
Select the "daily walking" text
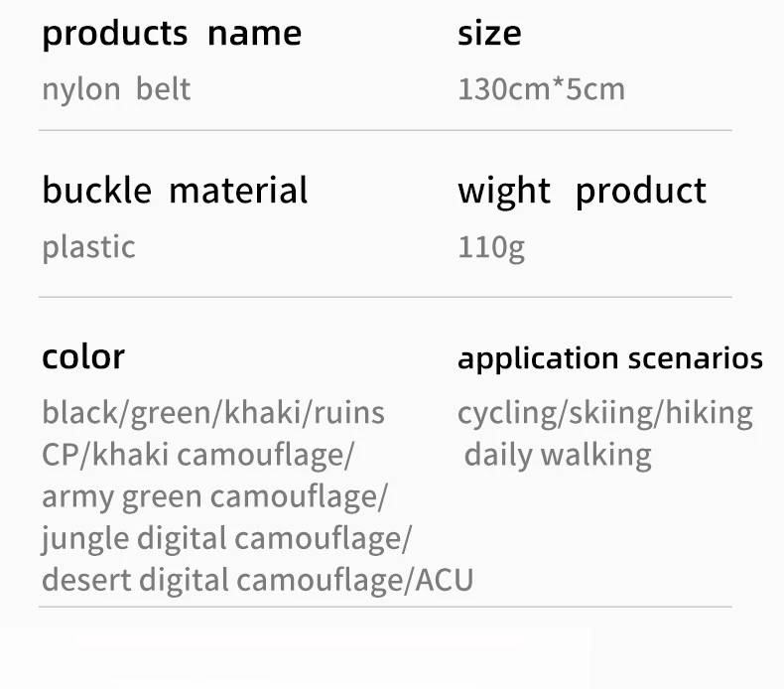point(558,455)
